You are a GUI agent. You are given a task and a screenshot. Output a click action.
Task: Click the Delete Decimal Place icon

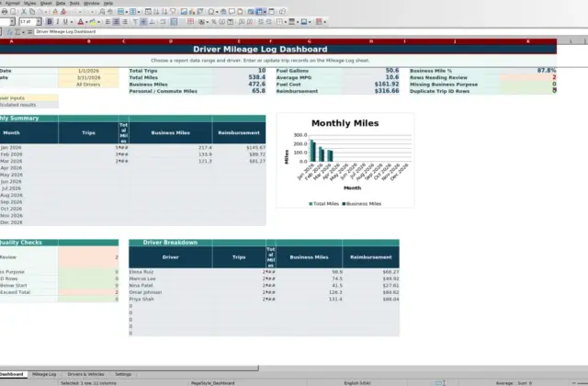(250, 22)
